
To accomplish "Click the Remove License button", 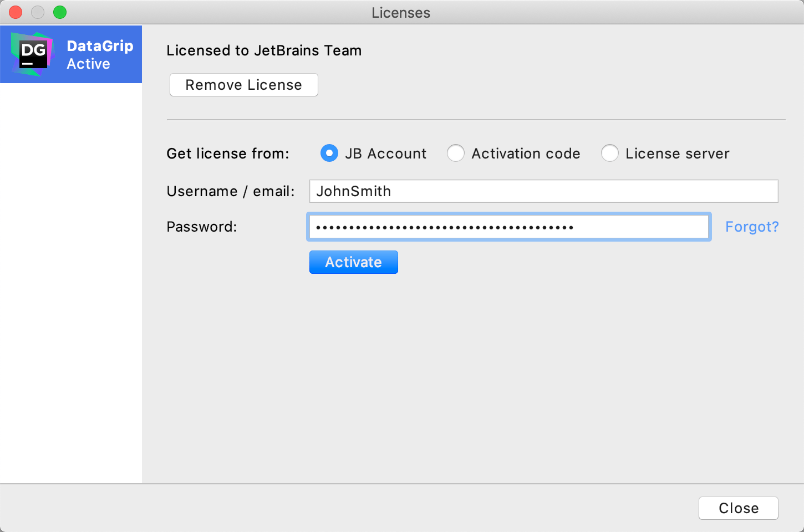I will point(244,85).
